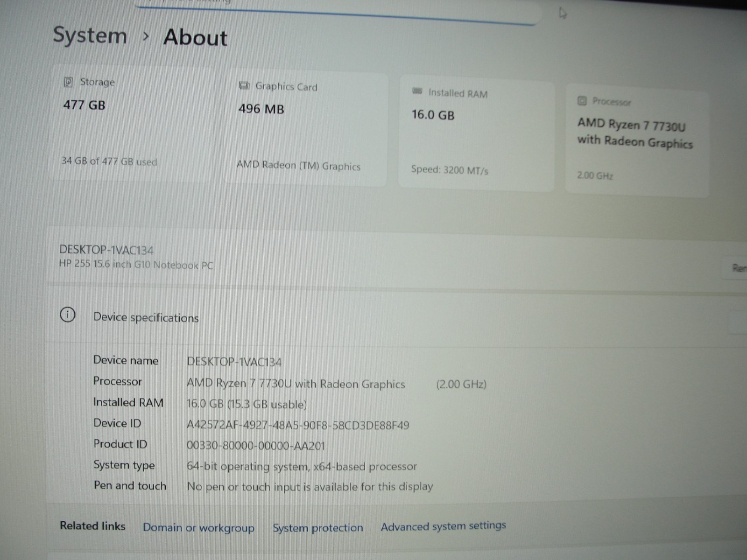Image resolution: width=747 pixels, height=560 pixels.
Task: Collapse the Device specifications section header
Action: pos(397,316)
